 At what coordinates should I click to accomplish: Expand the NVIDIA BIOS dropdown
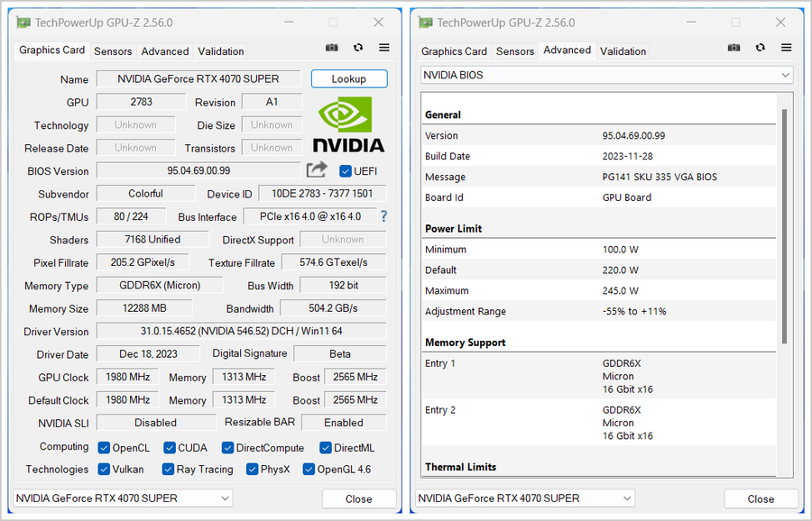point(607,76)
